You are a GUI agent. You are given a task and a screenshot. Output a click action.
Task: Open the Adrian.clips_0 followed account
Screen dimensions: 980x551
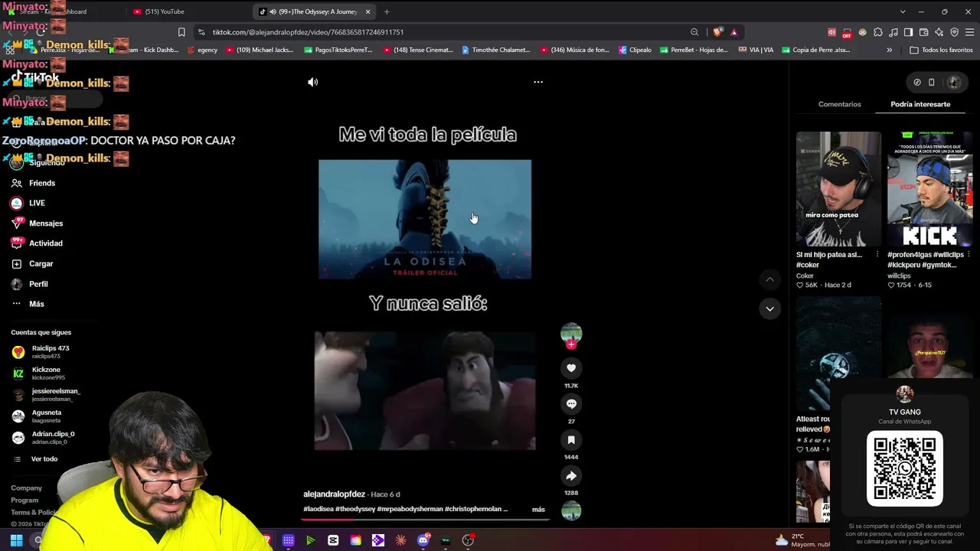[43, 438]
